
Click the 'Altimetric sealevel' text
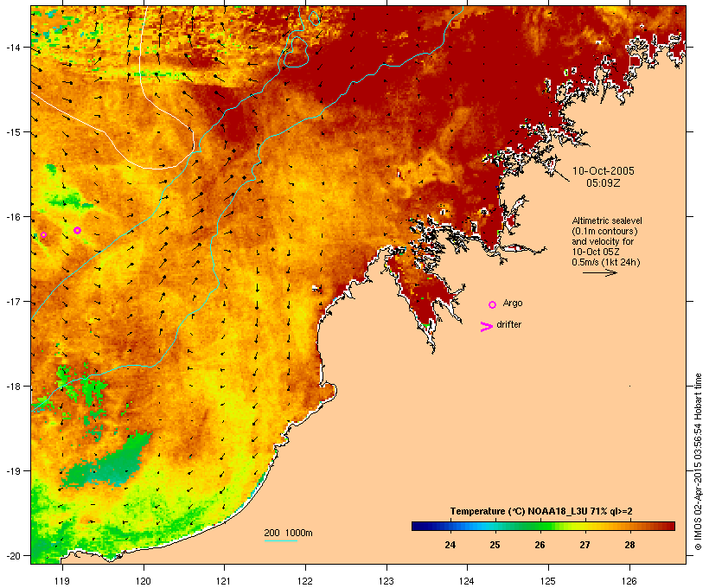[607, 220]
